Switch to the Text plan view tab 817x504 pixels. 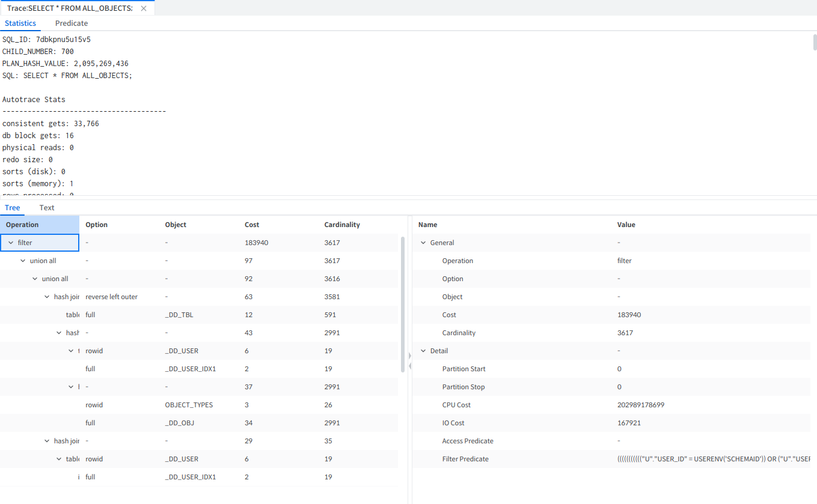click(x=47, y=208)
